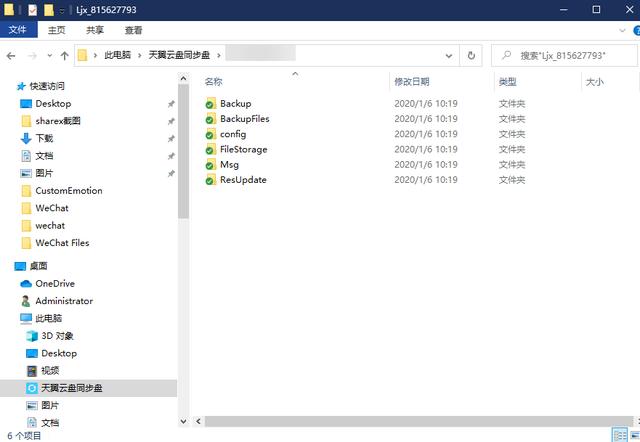The image size is (640, 442).
Task: Switch to the 查看 tab
Action: click(133, 30)
